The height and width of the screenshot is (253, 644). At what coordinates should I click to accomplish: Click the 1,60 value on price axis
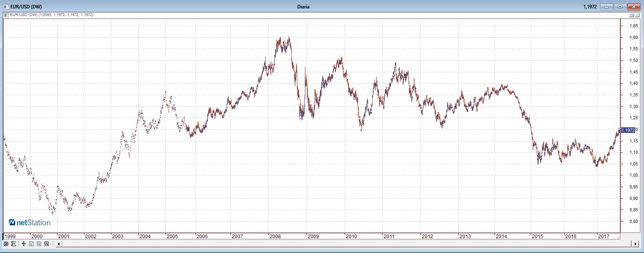(x=634, y=37)
